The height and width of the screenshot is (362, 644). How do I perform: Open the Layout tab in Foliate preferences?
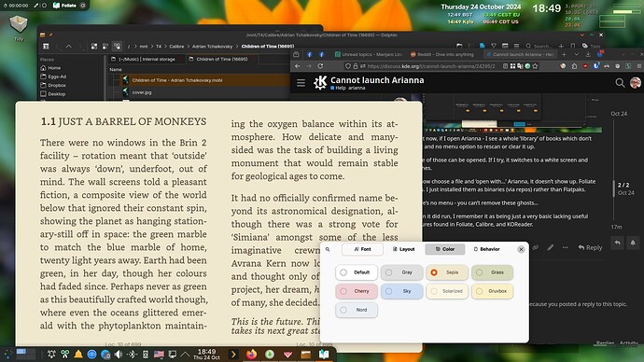click(404, 249)
